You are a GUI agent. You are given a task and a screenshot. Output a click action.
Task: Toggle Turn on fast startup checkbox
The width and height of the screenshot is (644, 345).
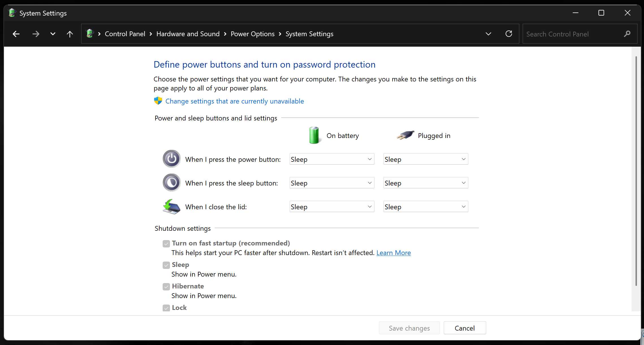coord(166,243)
